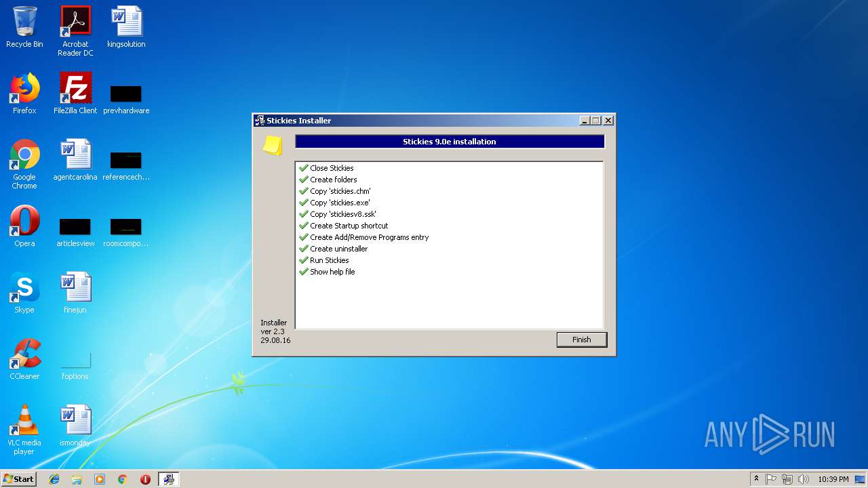This screenshot has width=868, height=488.
Task: Click the 10:39 PM taskbar clock
Action: [x=833, y=479]
